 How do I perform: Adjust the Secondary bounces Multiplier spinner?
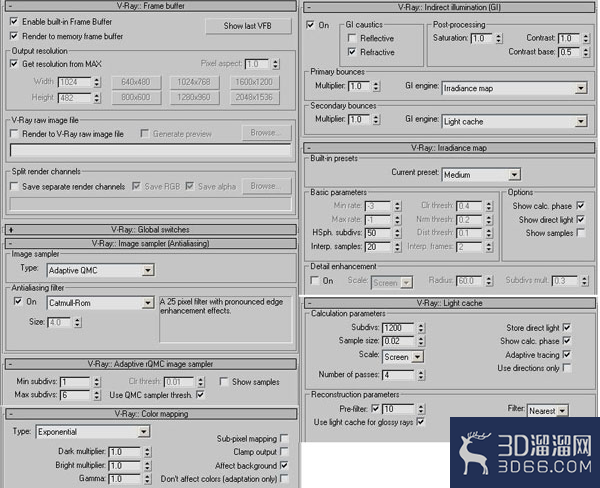click(x=377, y=119)
